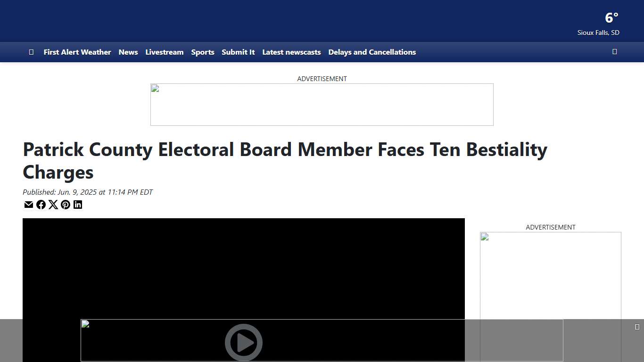View the Latest newscasts
The height and width of the screenshot is (362, 644).
(x=291, y=52)
